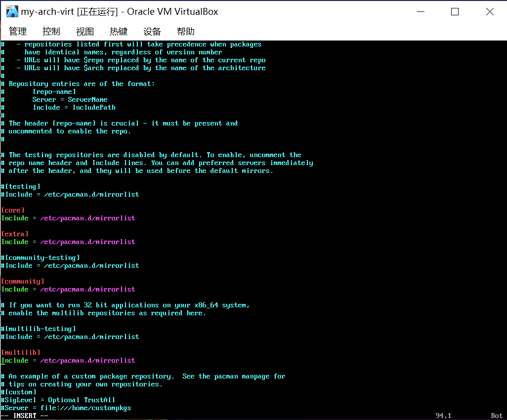Click the VirtualBox app icon in title bar
Image resolution: width=507 pixels, height=420 pixels.
pos(12,11)
